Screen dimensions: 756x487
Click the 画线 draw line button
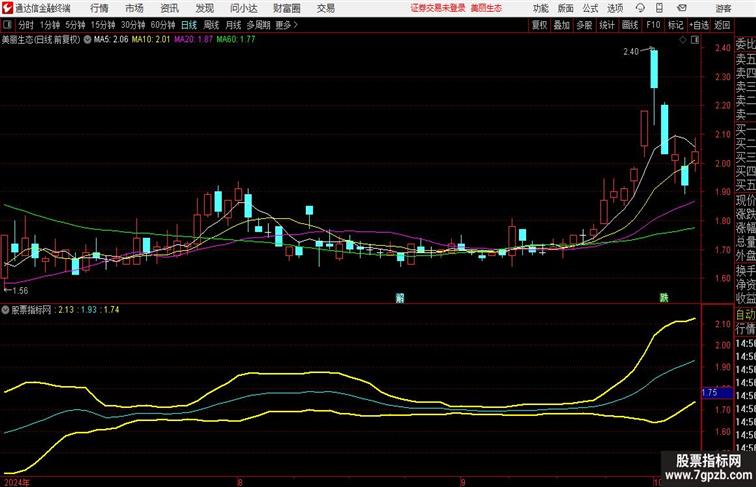tap(630, 25)
